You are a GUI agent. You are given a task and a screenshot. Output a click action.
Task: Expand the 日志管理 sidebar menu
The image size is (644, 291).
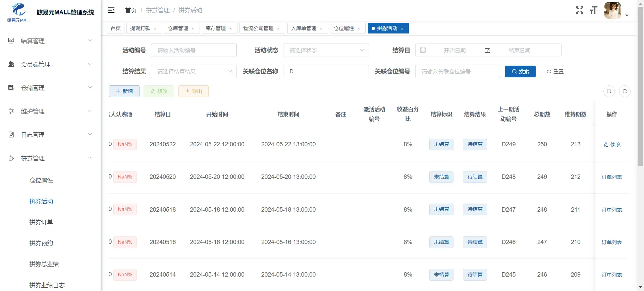(50, 135)
